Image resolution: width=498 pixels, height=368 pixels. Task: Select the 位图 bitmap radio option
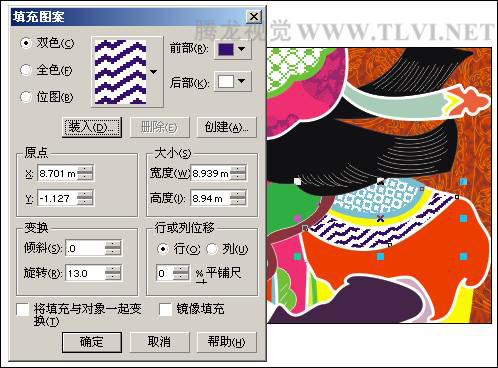[26, 97]
